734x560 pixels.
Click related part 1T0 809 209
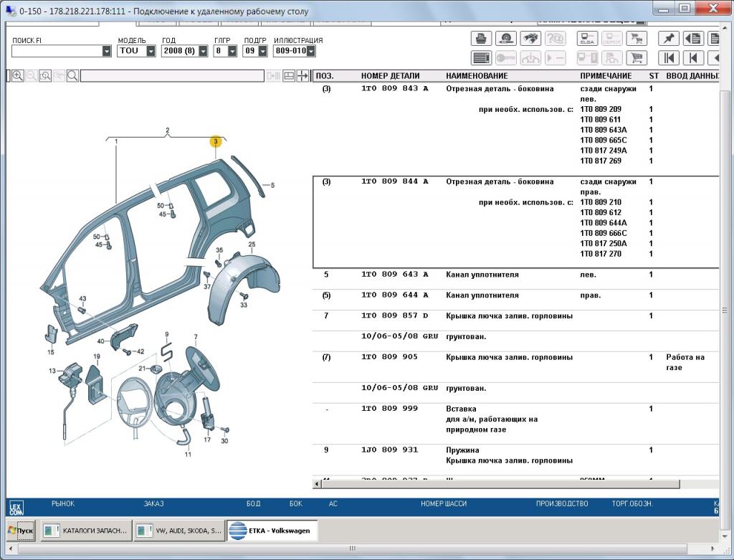point(601,109)
